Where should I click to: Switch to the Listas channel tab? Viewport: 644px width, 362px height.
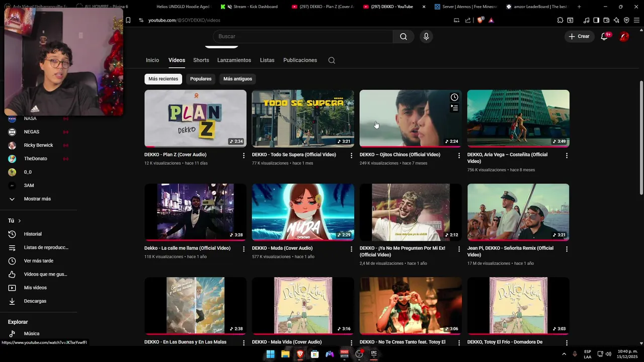[x=267, y=60]
